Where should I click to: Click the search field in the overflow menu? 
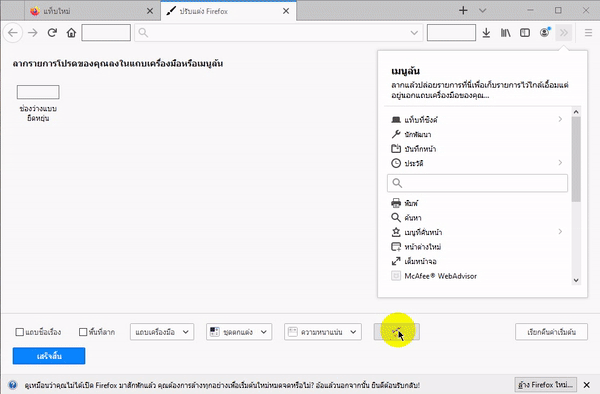pos(478,183)
